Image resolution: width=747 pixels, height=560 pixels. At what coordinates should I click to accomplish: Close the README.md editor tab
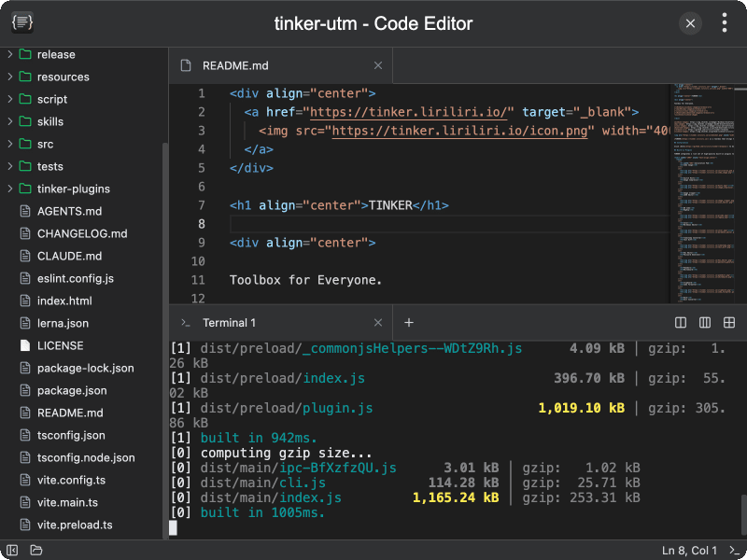[x=378, y=65]
